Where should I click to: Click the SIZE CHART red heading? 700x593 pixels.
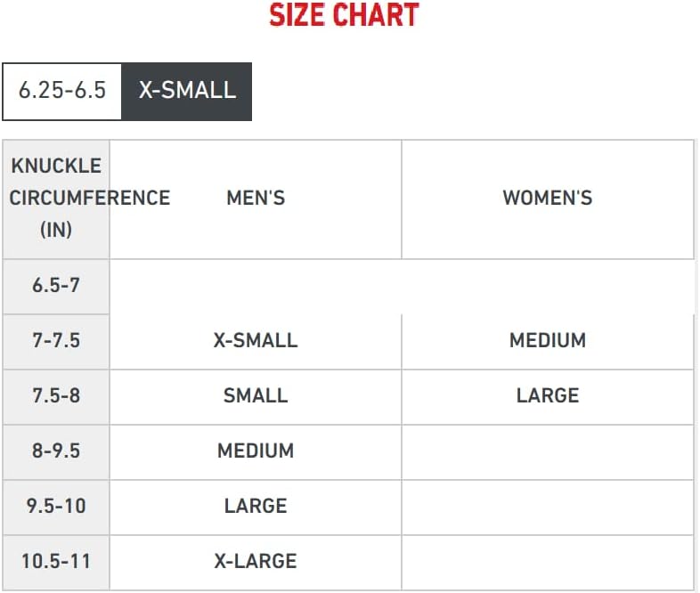coord(344,15)
